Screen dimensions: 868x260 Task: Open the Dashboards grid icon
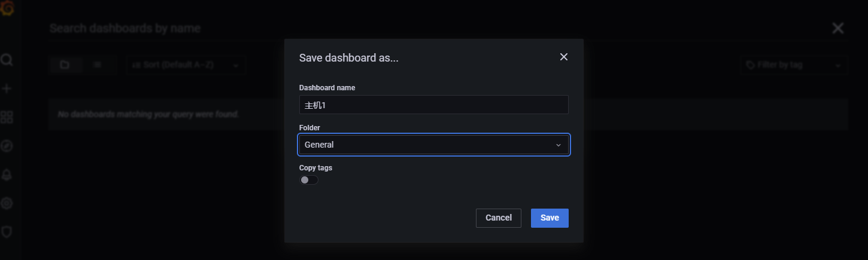point(7,117)
